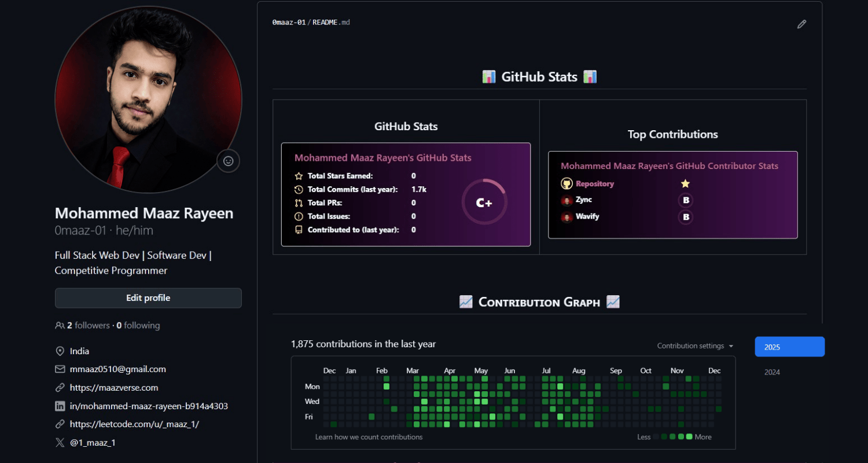
Task: Click the darkest legend swatch next to Less
Action: 656,437
